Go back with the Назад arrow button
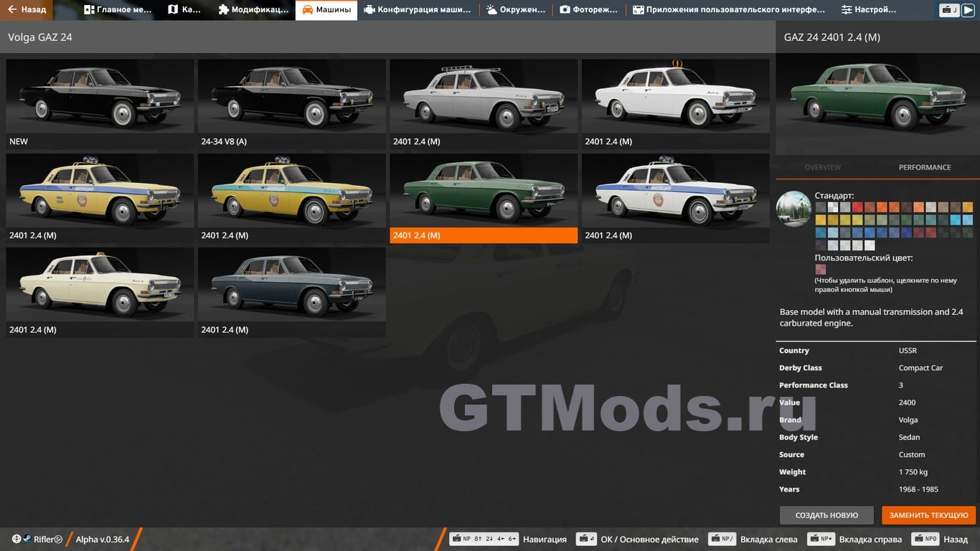The width and height of the screenshot is (980, 551). (x=27, y=10)
